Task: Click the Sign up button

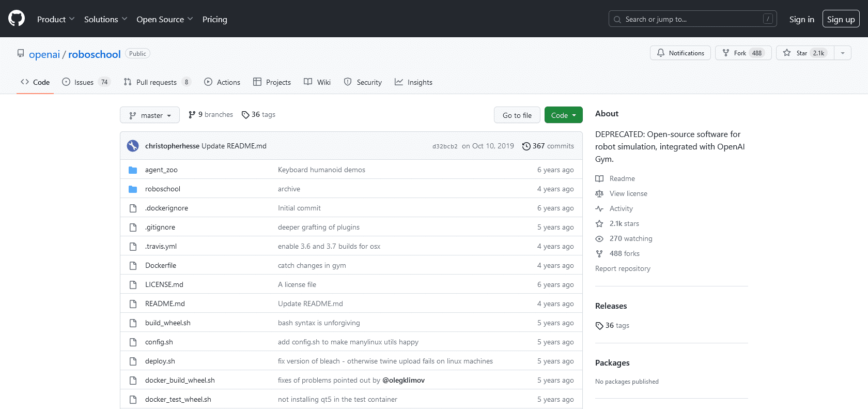Action: point(841,19)
